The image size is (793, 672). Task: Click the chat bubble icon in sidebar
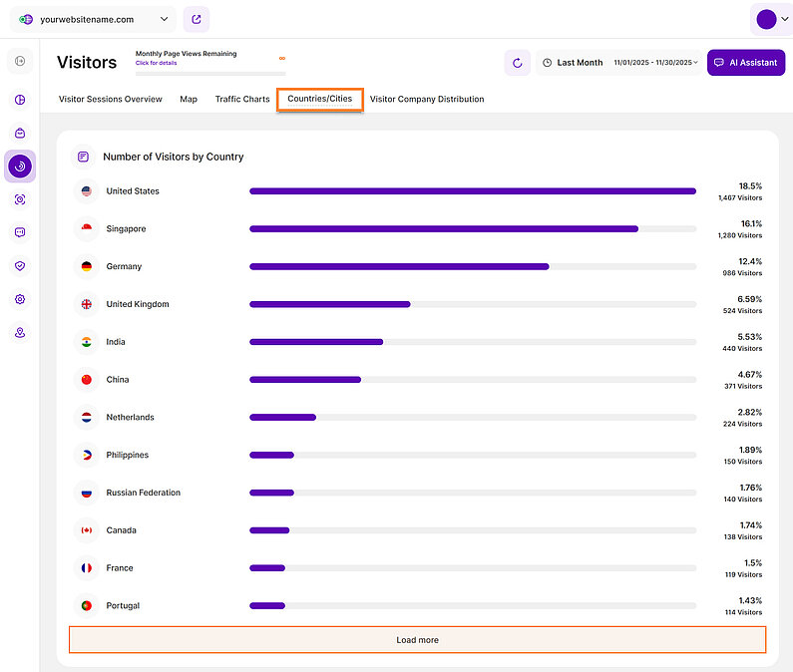pos(20,232)
